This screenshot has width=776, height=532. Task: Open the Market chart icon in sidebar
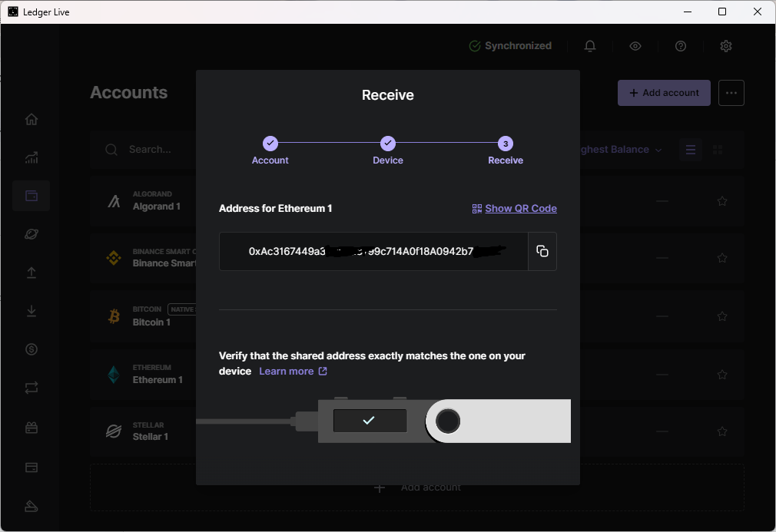click(x=32, y=157)
